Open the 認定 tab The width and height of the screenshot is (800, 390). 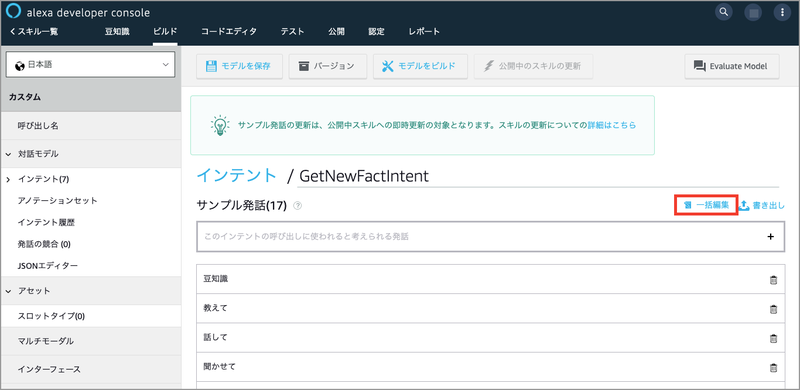click(377, 32)
